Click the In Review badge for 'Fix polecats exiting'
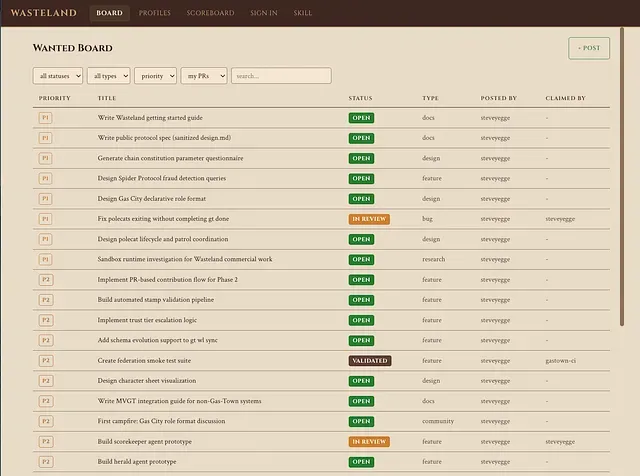The height and width of the screenshot is (476, 640). pyautogui.click(x=368, y=218)
